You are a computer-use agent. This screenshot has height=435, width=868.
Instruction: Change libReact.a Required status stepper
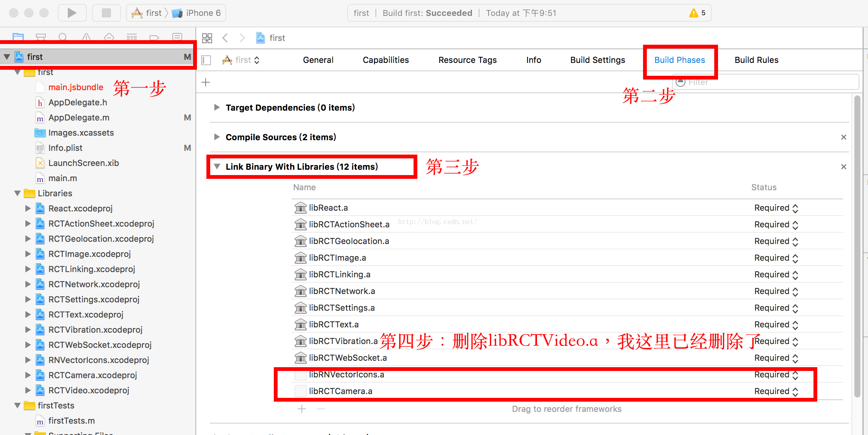tap(795, 208)
